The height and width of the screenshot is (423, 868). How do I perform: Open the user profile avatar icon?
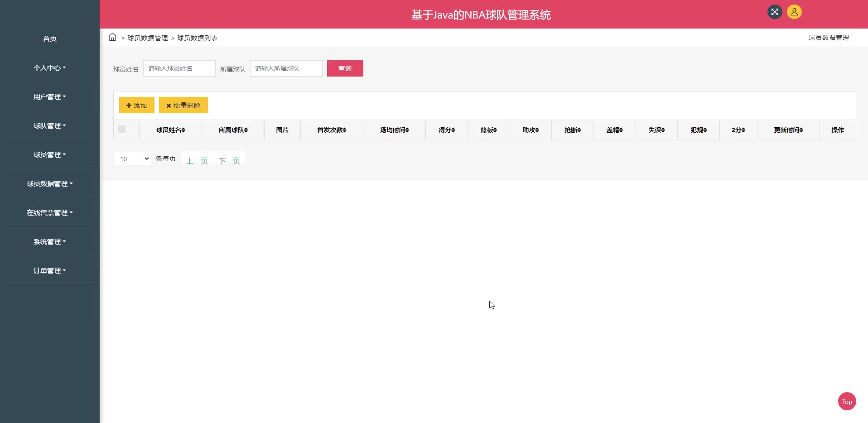point(794,12)
